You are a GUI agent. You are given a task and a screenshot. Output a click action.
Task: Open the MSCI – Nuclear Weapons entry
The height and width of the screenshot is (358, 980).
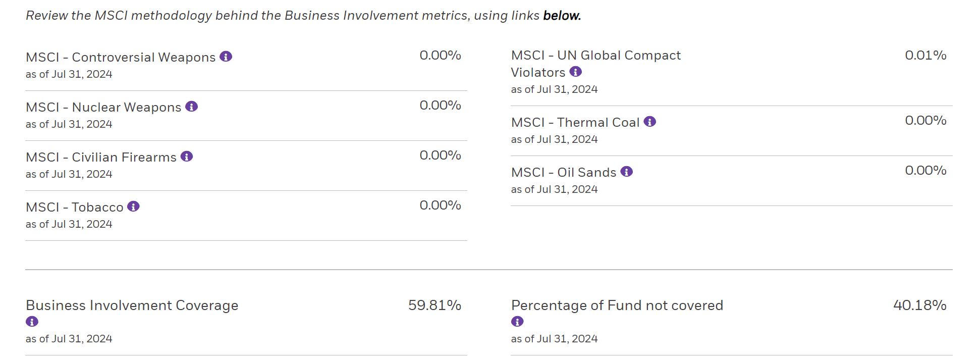point(103,107)
